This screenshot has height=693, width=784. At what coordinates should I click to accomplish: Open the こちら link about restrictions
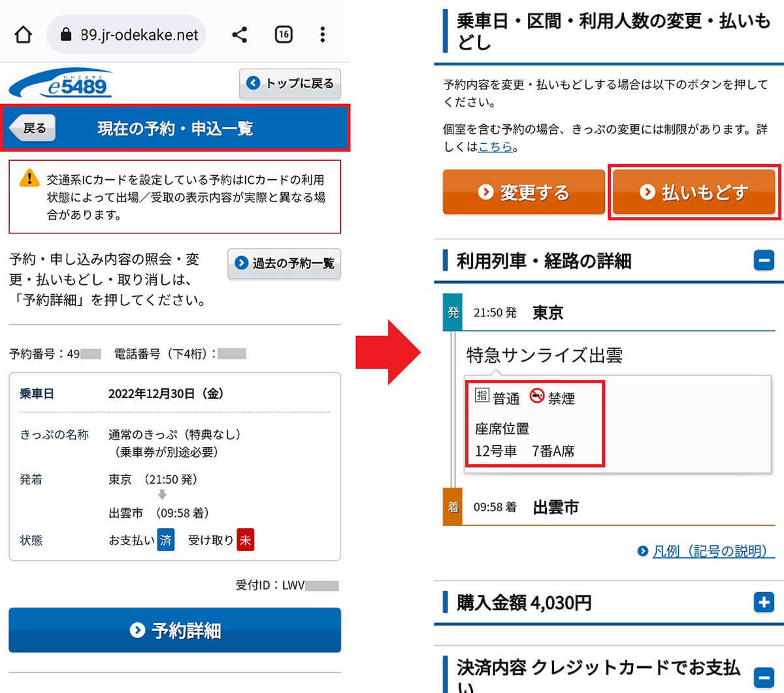click(x=495, y=147)
